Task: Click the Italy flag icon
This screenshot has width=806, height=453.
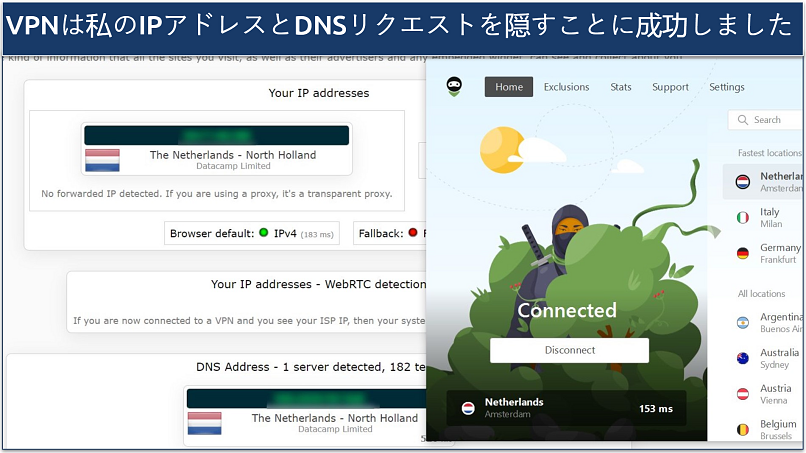Action: (743, 218)
